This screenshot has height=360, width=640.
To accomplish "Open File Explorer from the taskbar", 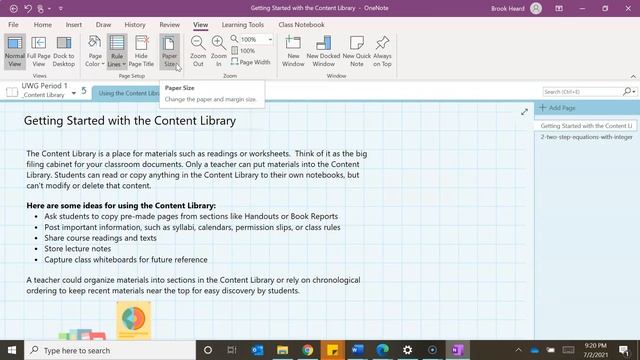I will coord(282,350).
